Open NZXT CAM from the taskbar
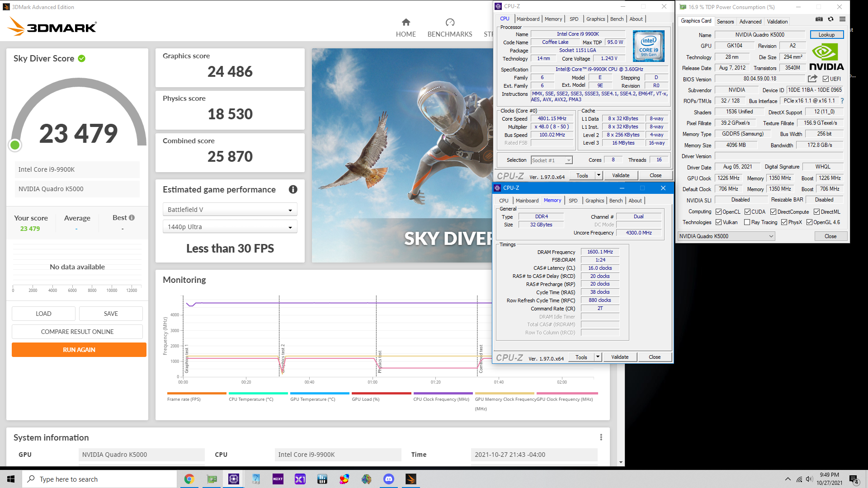The width and height of the screenshot is (868, 488). pos(278,479)
